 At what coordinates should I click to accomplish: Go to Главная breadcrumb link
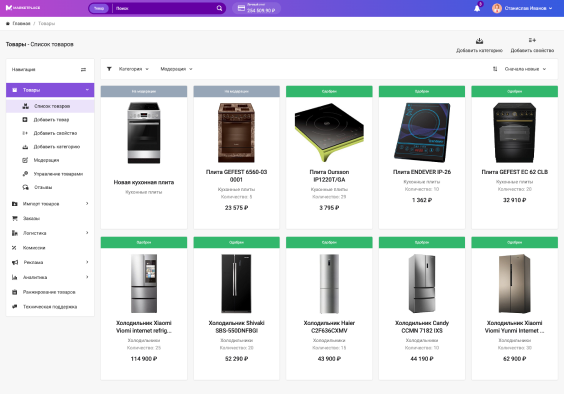point(21,23)
